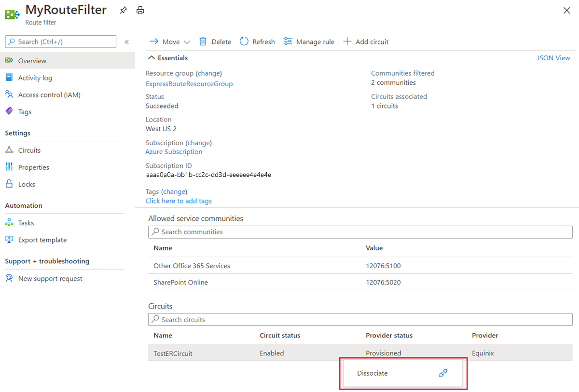Pin MyRouteFilter to dashboard
The image size is (579, 392).
point(123,10)
